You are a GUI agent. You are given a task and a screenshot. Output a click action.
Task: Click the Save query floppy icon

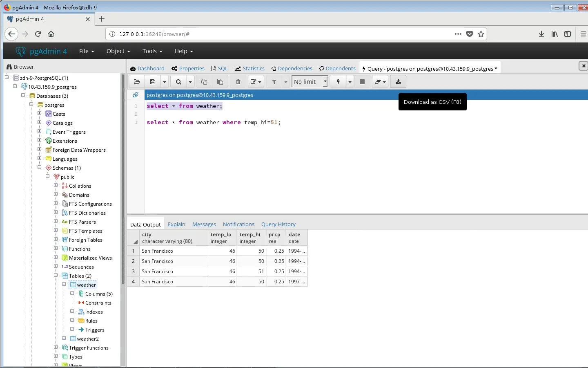pos(153,82)
